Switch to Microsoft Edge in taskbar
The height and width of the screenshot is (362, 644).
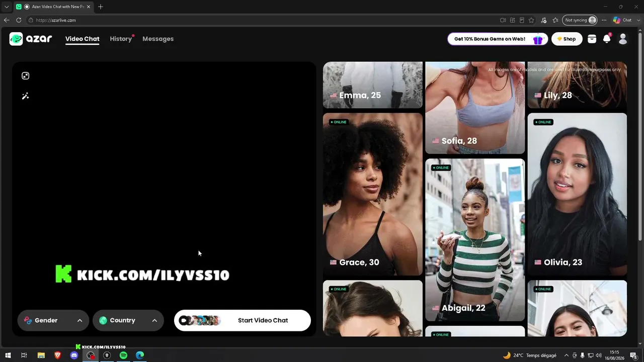pos(140,355)
